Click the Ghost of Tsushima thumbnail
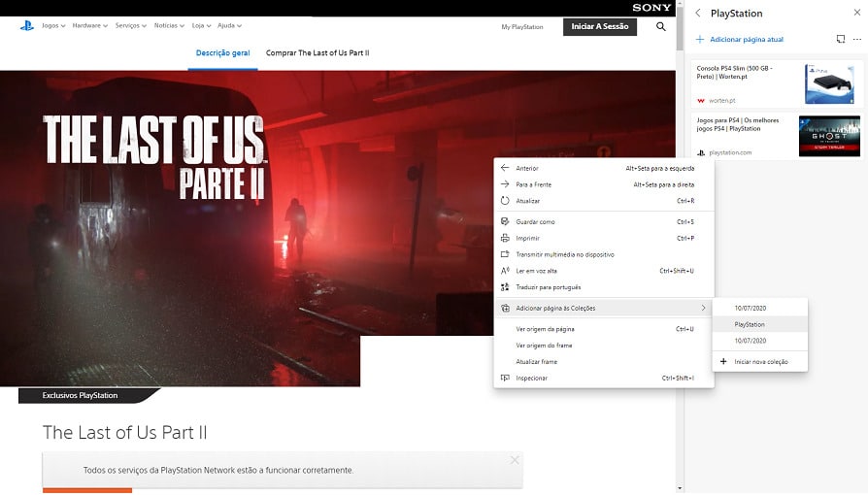 (x=829, y=136)
